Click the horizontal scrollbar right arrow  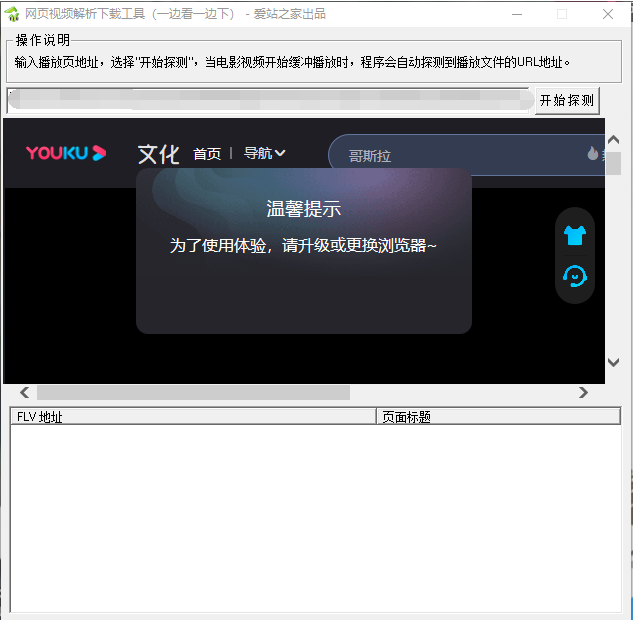pyautogui.click(x=584, y=393)
